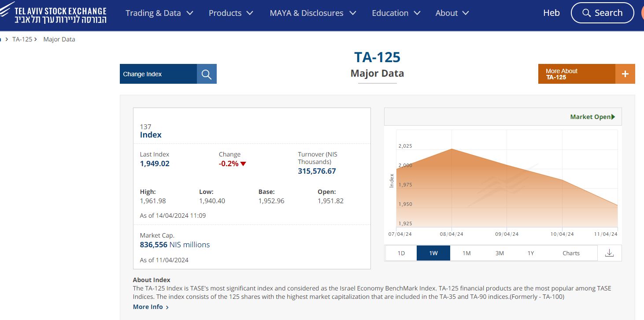Viewport: 644px width, 320px height.
Task: Click the TA-125 page title
Action: pos(378,57)
